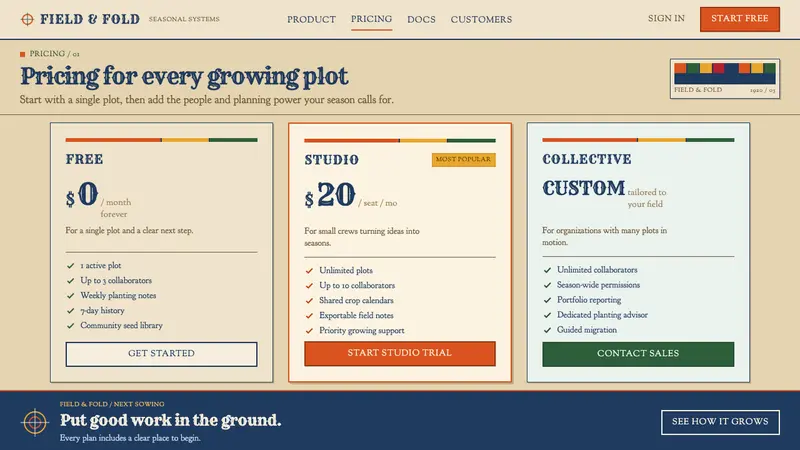
Task: Select the Pricing nav item
Action: (x=371, y=19)
